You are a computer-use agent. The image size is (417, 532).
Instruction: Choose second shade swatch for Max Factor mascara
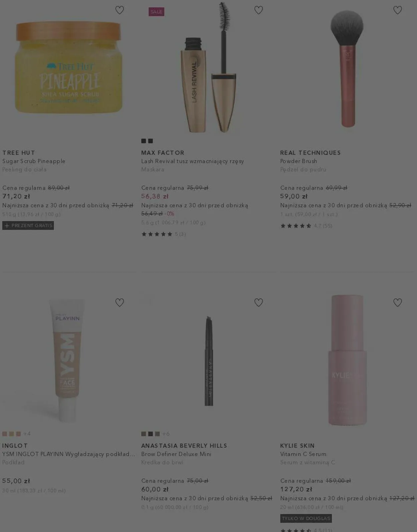point(150,141)
